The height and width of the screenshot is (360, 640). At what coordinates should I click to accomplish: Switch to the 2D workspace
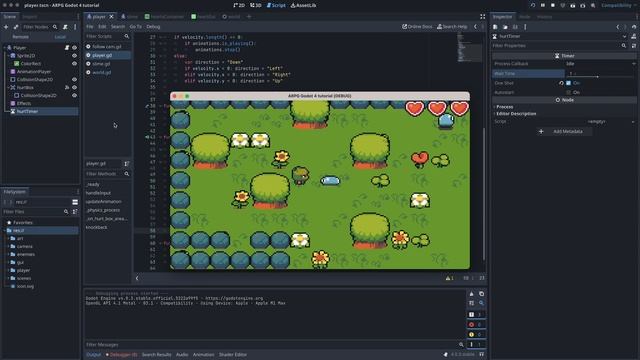[239, 5]
